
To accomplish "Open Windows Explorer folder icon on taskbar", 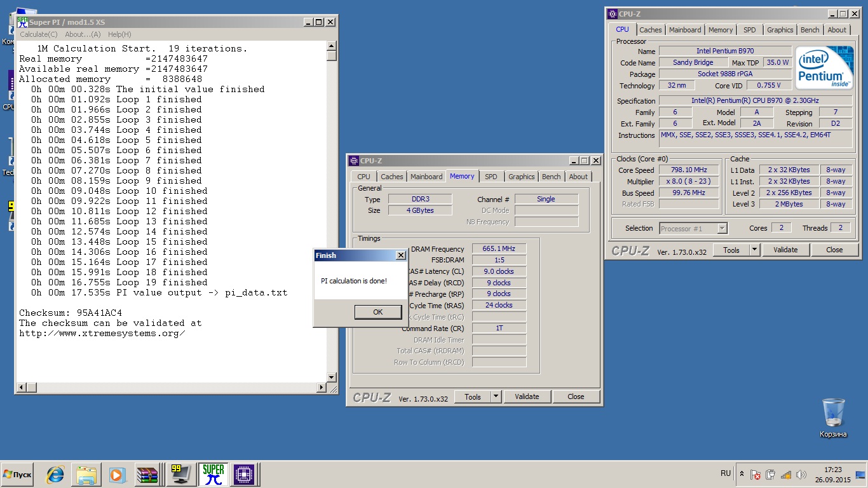I will click(86, 475).
